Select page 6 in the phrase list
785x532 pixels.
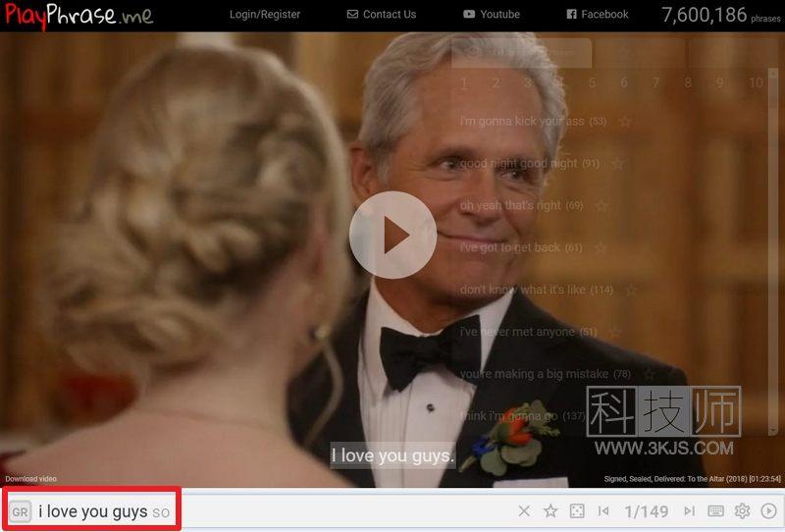point(624,83)
